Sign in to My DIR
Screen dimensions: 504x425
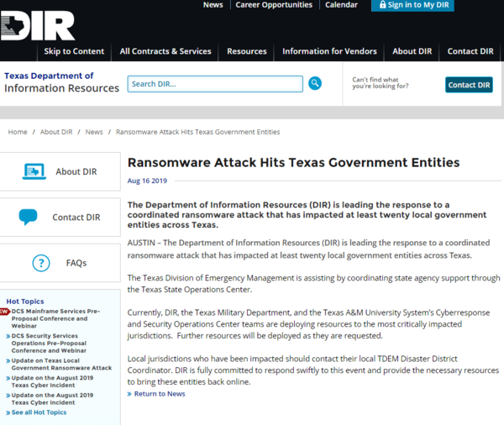coord(418,5)
